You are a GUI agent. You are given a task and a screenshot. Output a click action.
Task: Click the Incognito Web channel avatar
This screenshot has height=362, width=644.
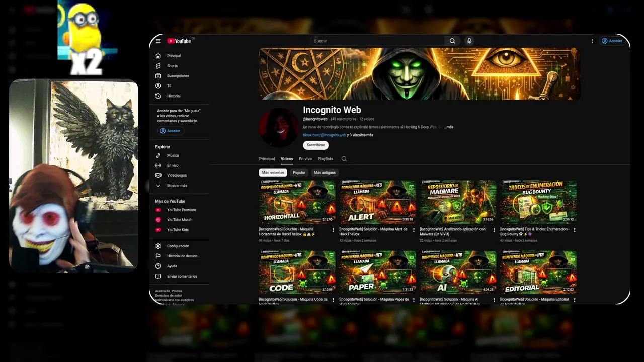pyautogui.click(x=279, y=127)
